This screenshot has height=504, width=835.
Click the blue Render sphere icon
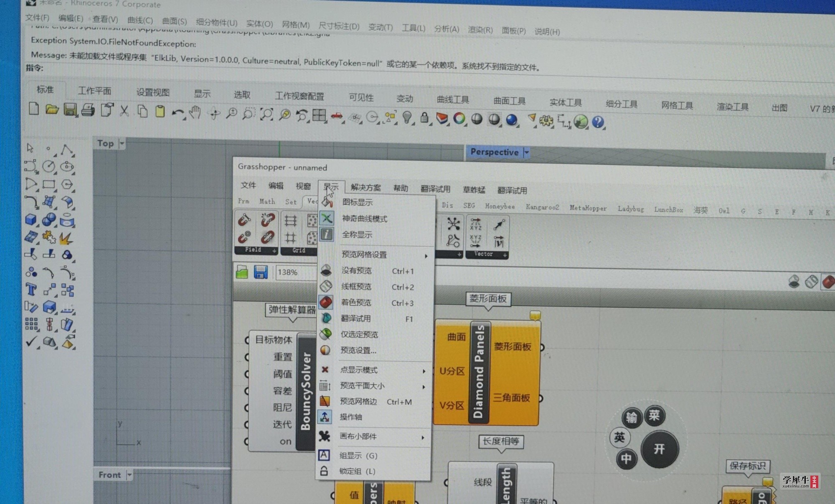[x=511, y=120]
